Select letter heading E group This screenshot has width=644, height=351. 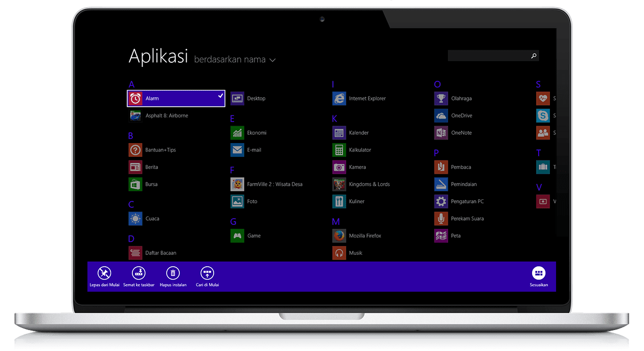[233, 119]
